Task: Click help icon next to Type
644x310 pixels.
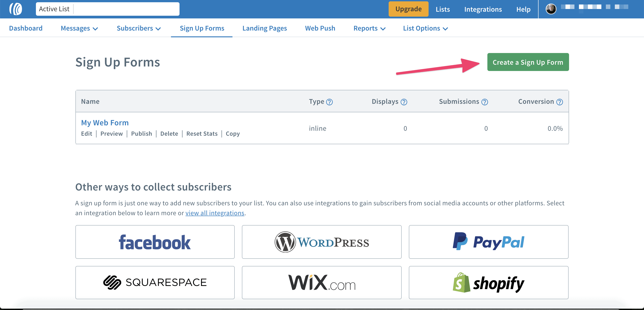Action: (329, 102)
